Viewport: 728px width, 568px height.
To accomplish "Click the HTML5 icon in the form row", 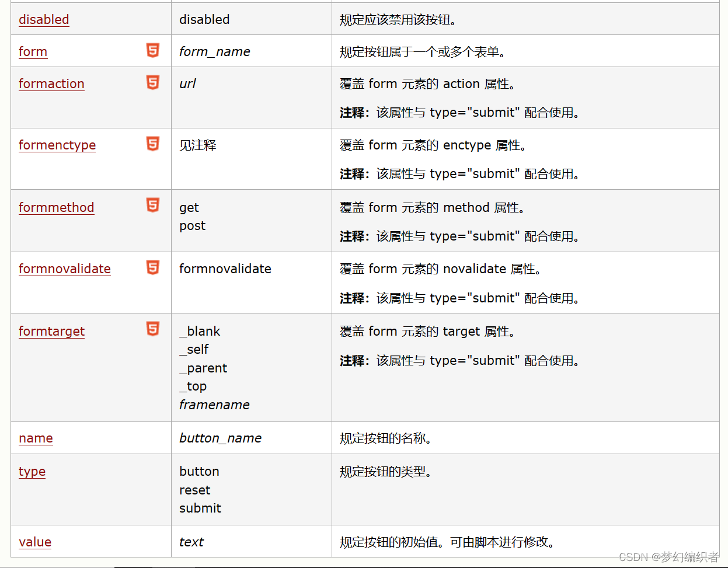I will tap(153, 50).
